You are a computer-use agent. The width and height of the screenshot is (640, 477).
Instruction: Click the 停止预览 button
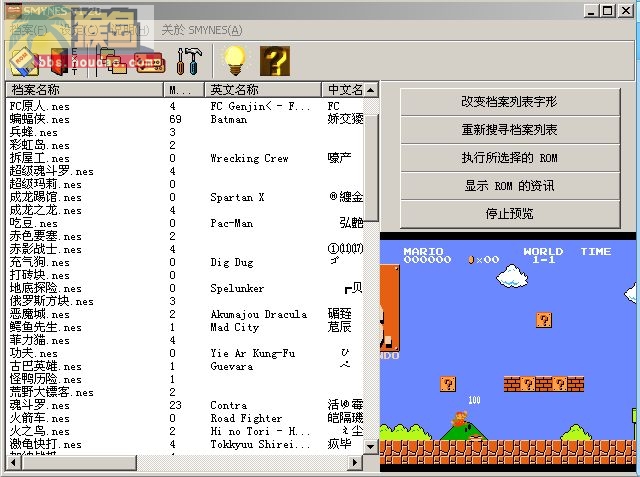510,214
